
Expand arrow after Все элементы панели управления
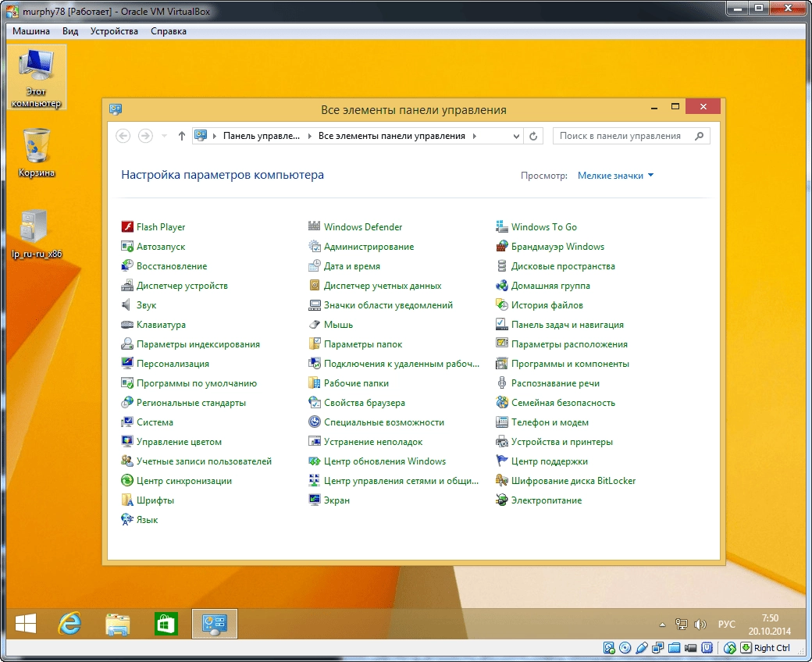point(475,136)
